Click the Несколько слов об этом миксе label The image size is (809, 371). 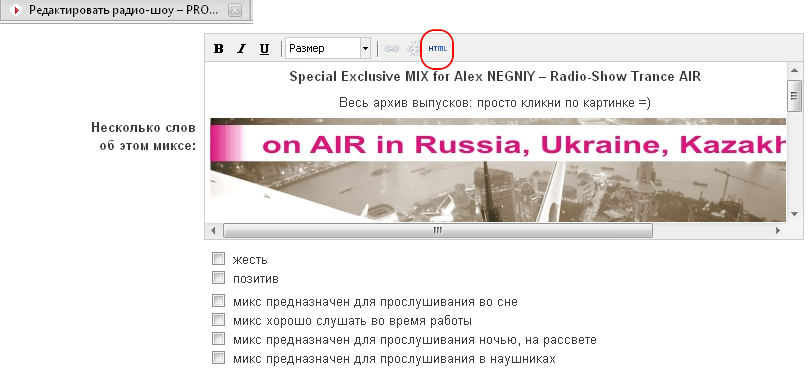[144, 136]
